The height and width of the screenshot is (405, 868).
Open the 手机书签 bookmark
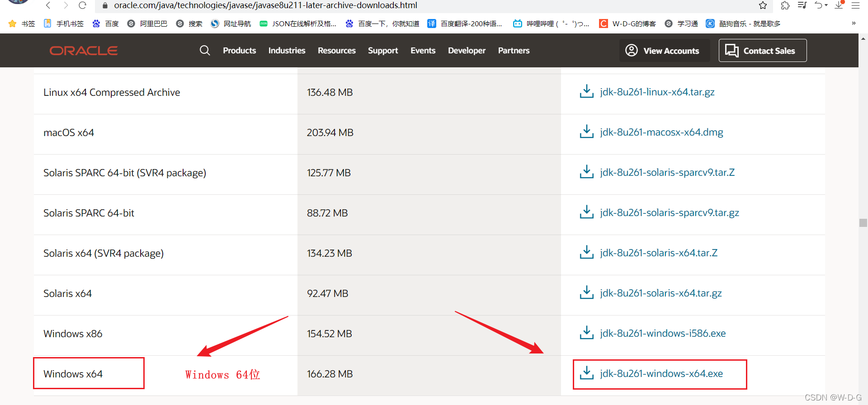64,24
